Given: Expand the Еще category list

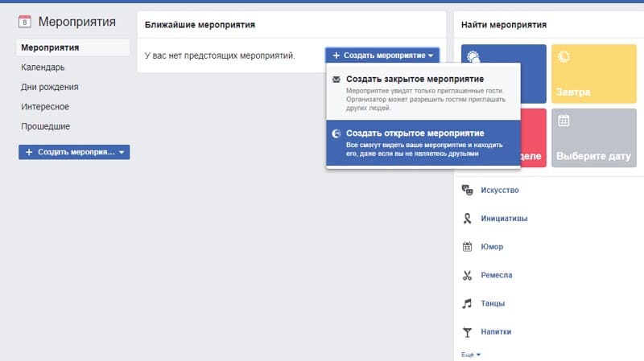Looking at the screenshot, I should pos(471,354).
